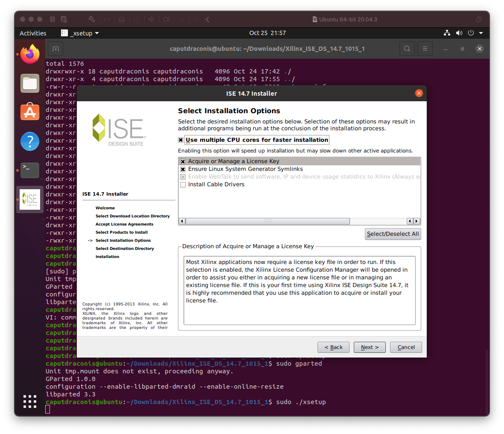Screen dimensions: 504x434
Task: Launch Ubuntu Software from the dock
Action: tap(30, 111)
